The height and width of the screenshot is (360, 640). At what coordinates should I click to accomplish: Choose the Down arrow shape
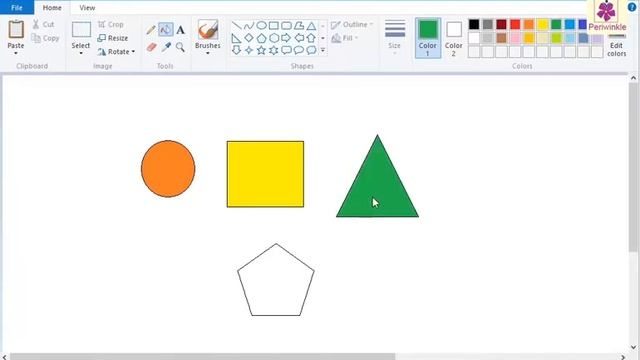(x=236, y=50)
